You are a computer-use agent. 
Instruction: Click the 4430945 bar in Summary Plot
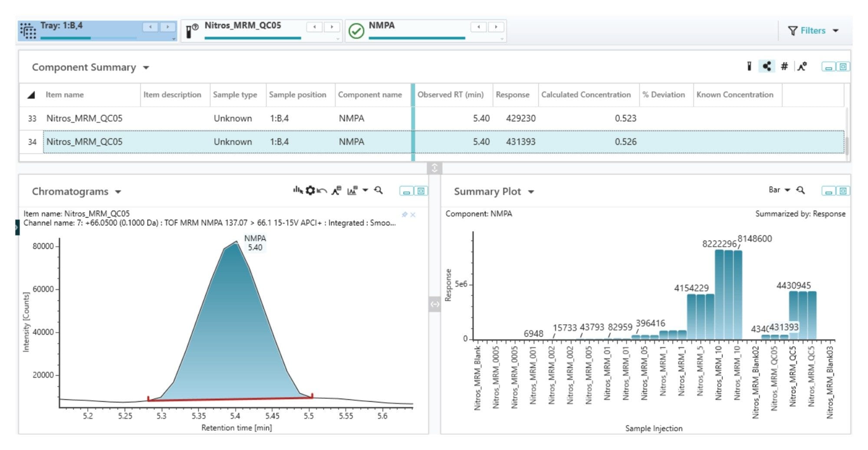pos(793,315)
